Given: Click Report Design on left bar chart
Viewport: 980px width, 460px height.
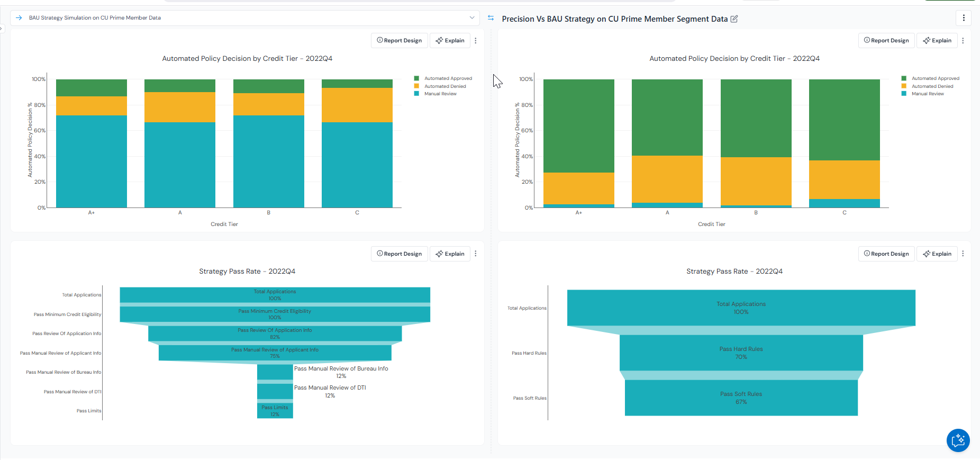Looking at the screenshot, I should [400, 41].
